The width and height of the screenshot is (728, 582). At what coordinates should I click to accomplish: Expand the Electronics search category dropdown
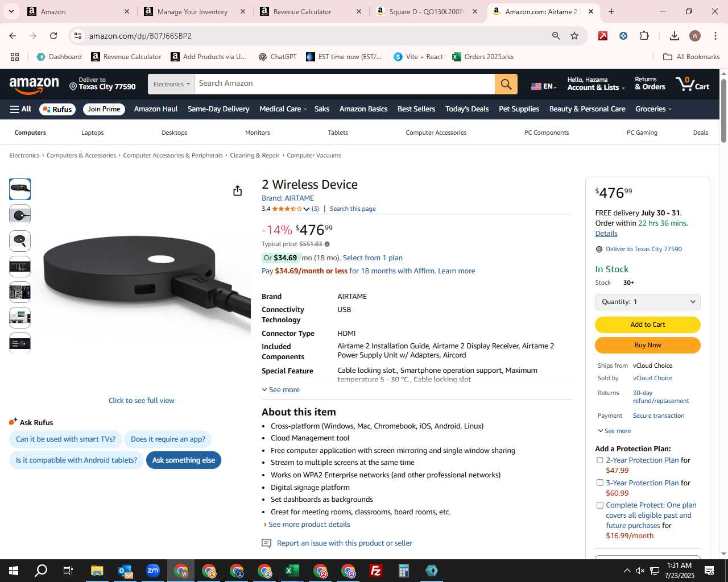click(171, 84)
